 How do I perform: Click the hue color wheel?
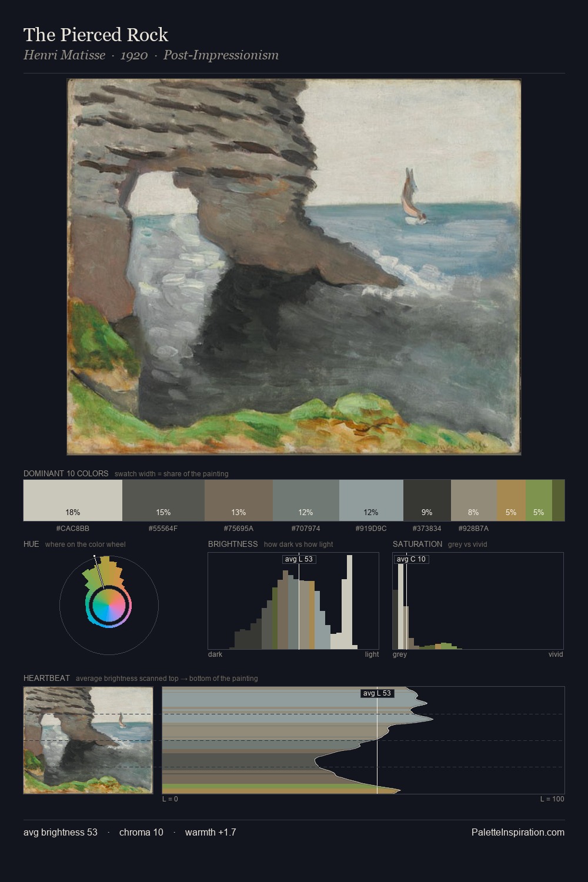point(109,605)
